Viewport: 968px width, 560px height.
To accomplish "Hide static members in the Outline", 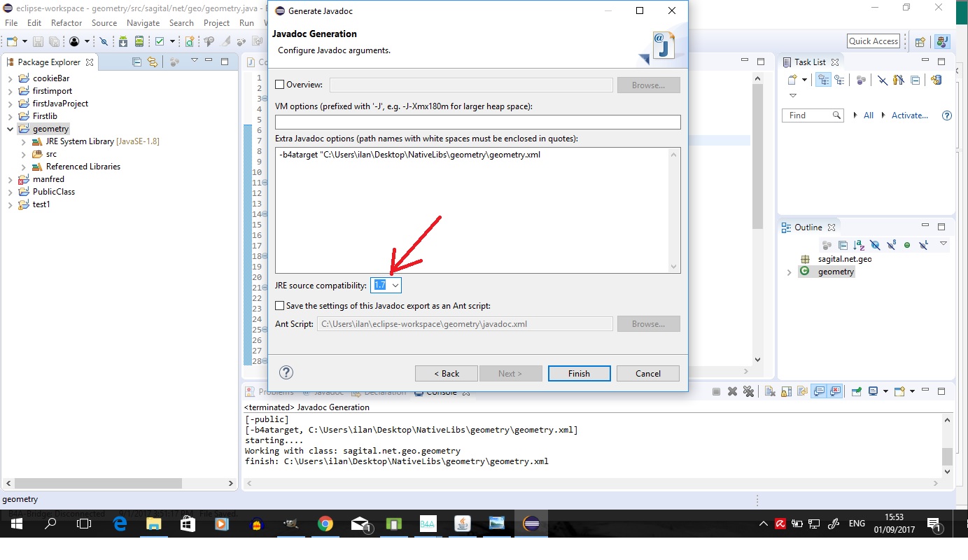I will (891, 245).
